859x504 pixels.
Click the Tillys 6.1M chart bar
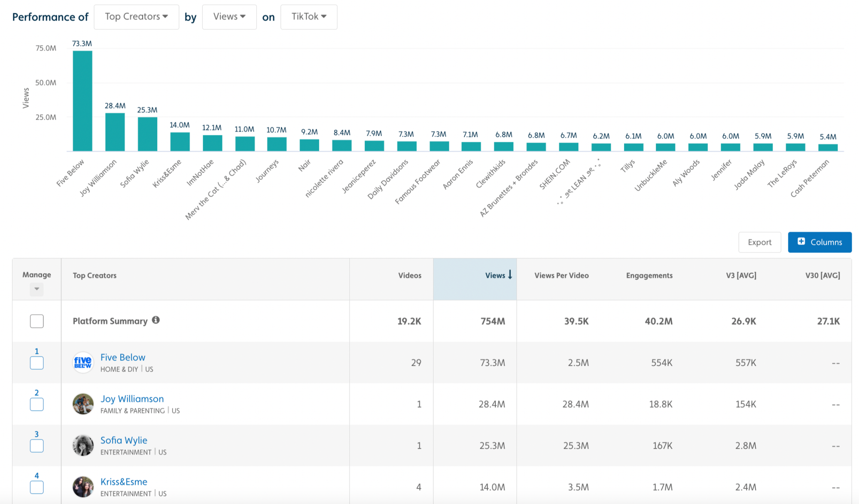pyautogui.click(x=634, y=147)
